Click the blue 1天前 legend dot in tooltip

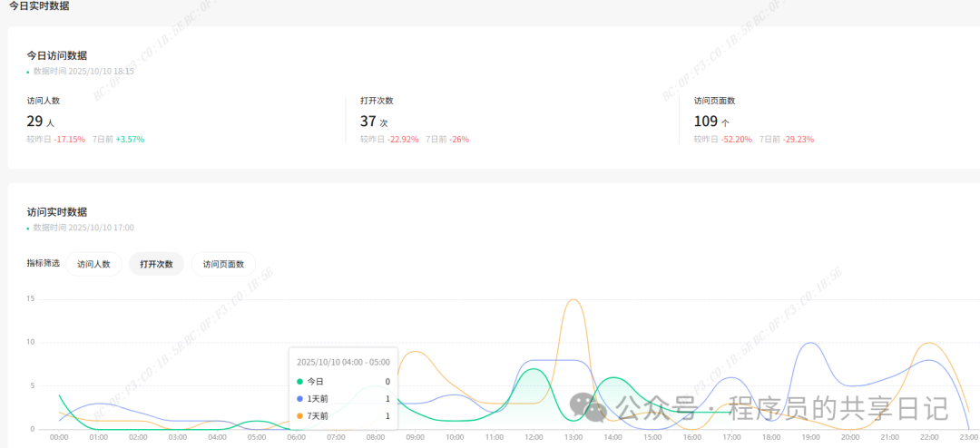[x=300, y=399]
